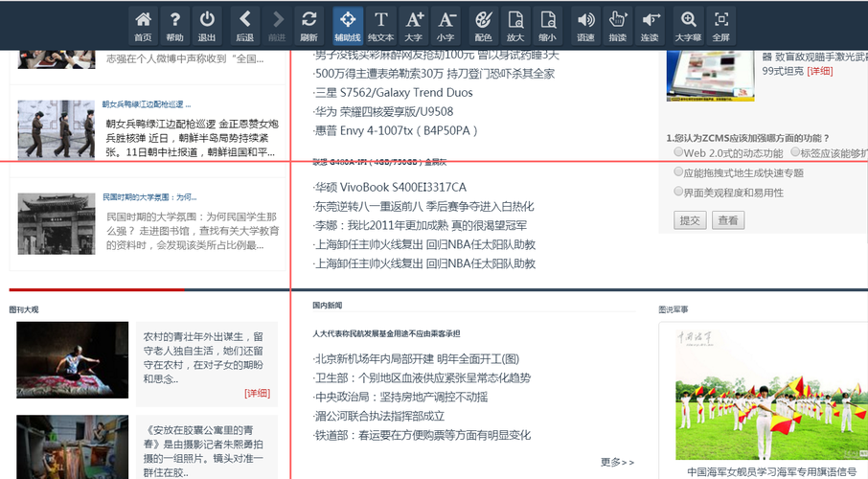Switch to 纯文本 plain text mode
Screen dimensions: 868x479
coord(381,26)
